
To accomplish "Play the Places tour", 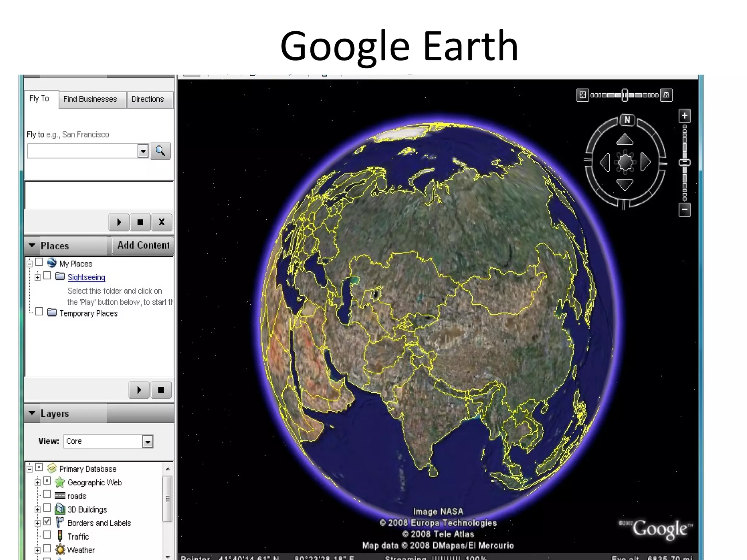I will [x=139, y=390].
